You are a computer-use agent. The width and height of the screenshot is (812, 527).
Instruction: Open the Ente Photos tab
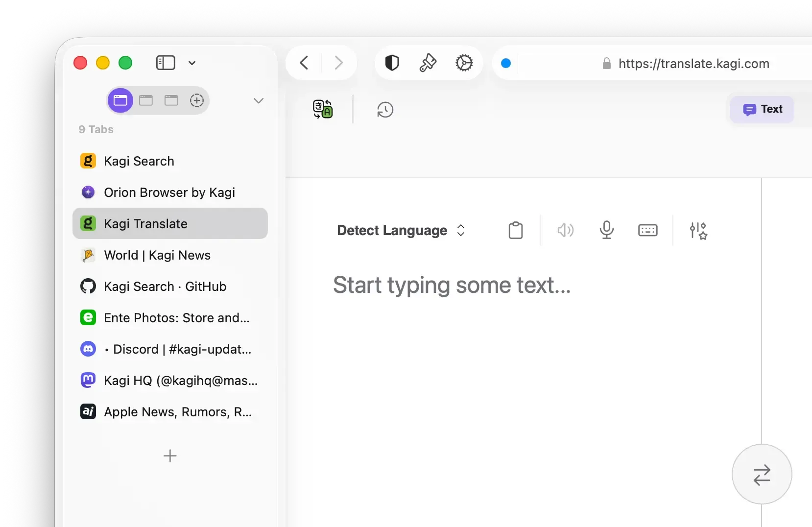pos(170,317)
